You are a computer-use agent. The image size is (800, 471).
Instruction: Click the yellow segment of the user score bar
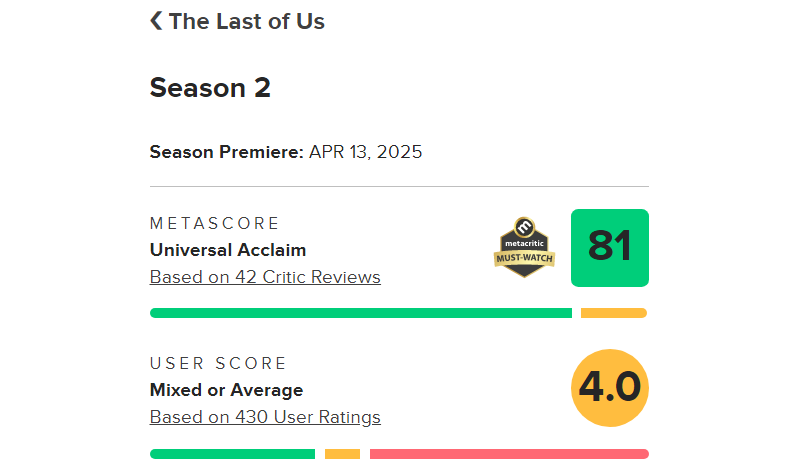[342, 454]
